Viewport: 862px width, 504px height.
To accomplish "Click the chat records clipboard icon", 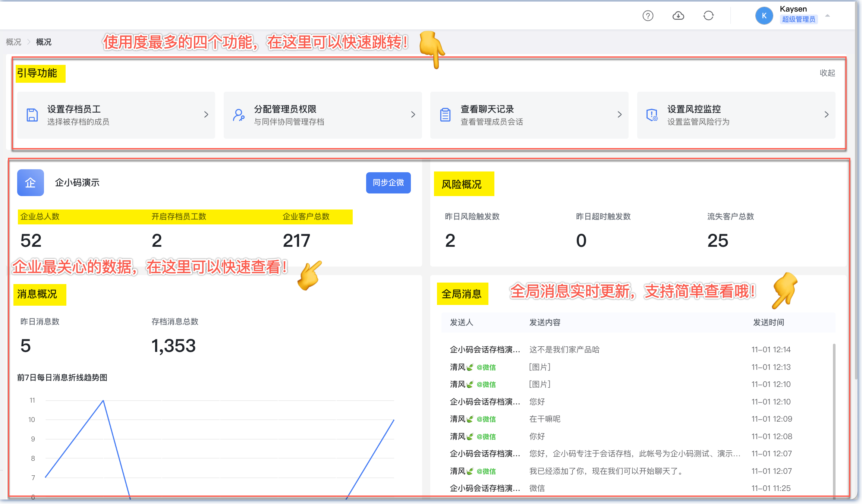I will click(x=445, y=115).
